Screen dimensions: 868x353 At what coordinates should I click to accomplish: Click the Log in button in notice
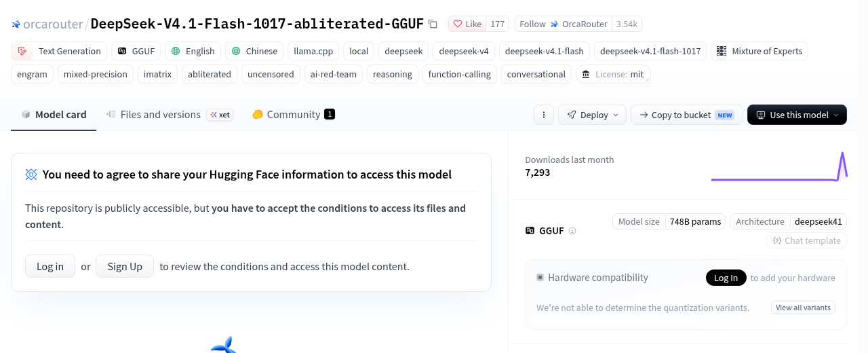pyautogui.click(x=50, y=266)
